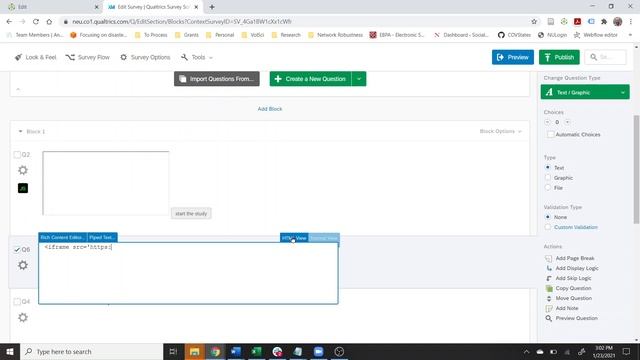
Task: Click Move Question action
Action: 569,298
